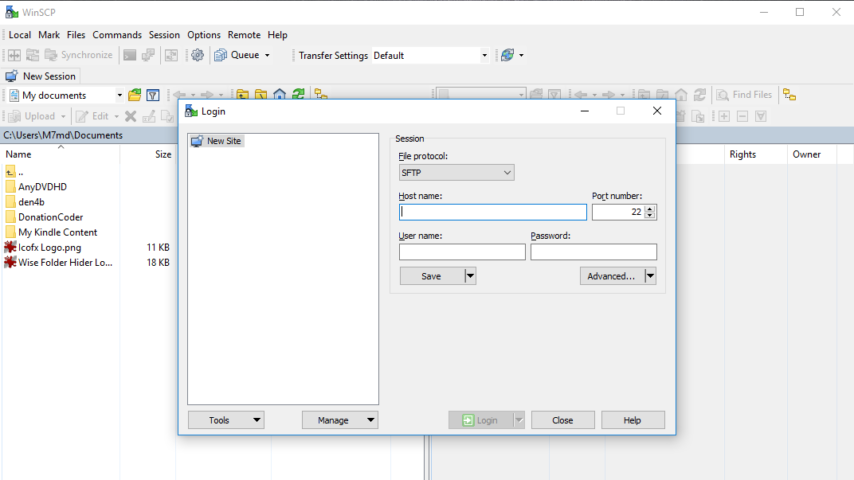Click the local directory tree icon
854x480 pixels.
click(x=321, y=94)
